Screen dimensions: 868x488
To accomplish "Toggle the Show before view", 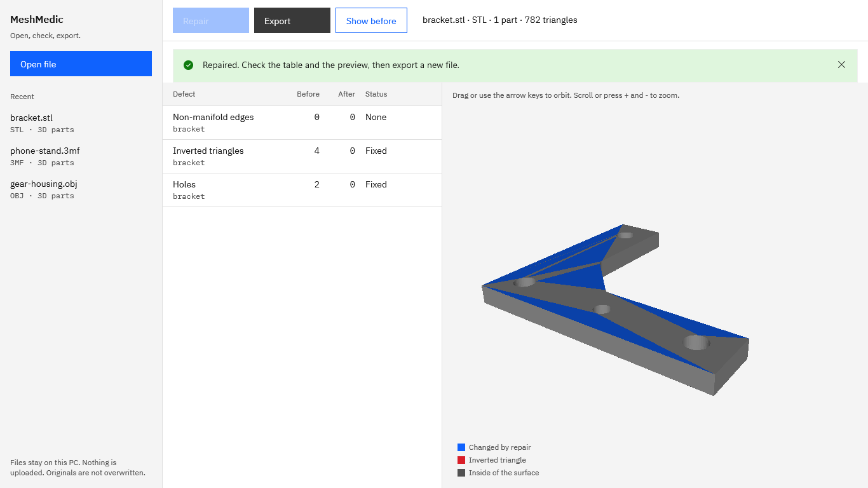I will click(371, 20).
